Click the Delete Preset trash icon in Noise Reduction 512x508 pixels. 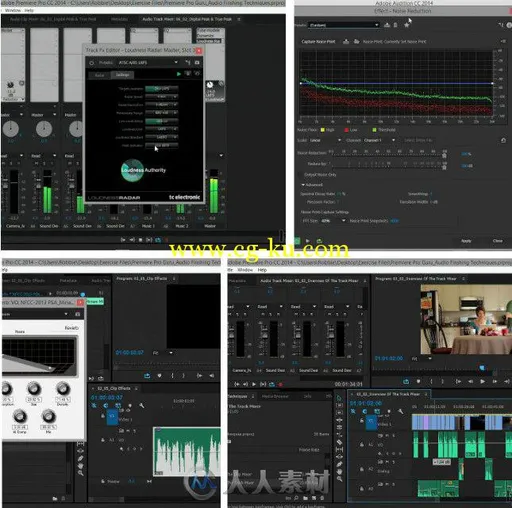pyautogui.click(x=395, y=25)
